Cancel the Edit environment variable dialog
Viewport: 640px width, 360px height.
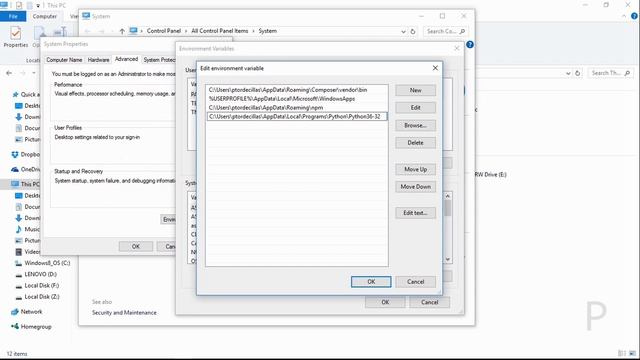click(416, 282)
